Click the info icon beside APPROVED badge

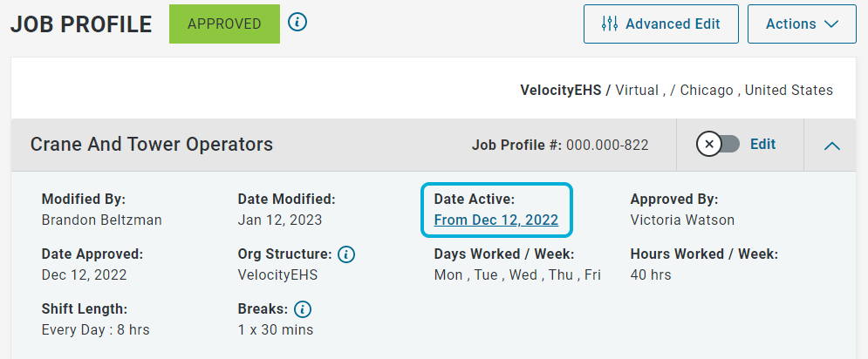[297, 23]
